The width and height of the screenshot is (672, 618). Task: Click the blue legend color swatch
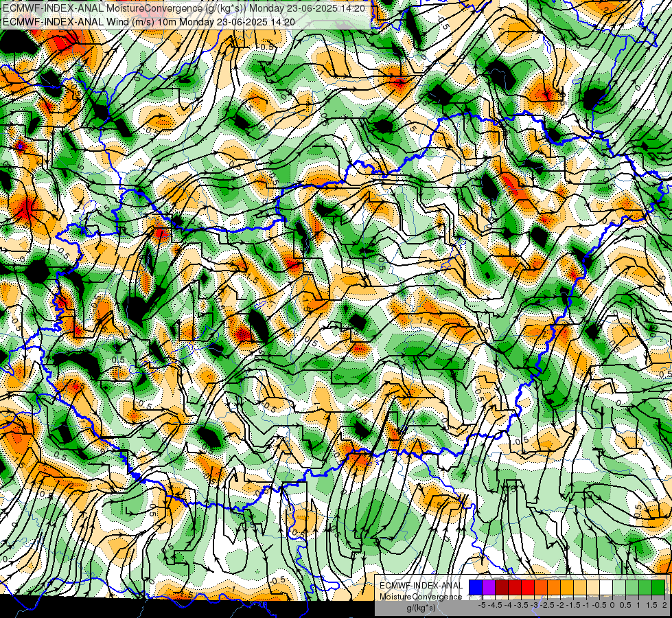[x=476, y=587]
